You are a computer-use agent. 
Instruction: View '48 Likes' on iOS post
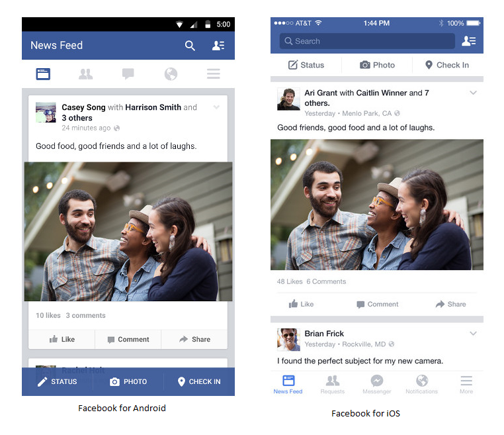290,281
